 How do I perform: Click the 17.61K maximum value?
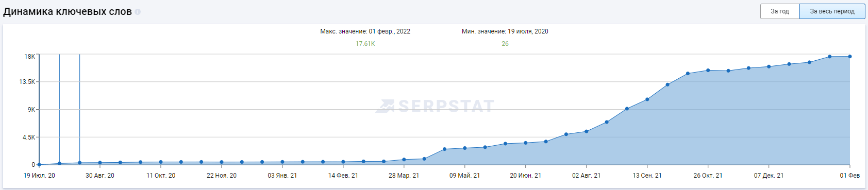tap(365, 44)
